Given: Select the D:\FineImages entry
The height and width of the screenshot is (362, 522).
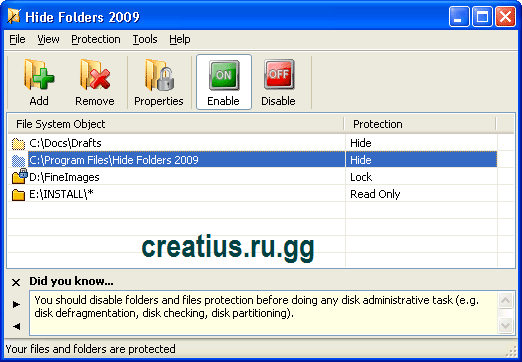Looking at the screenshot, I should [x=64, y=177].
